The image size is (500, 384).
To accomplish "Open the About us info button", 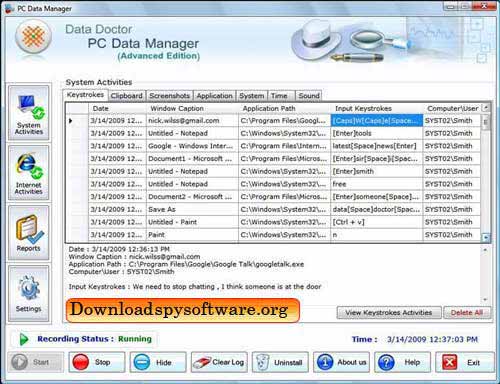I will (341, 362).
